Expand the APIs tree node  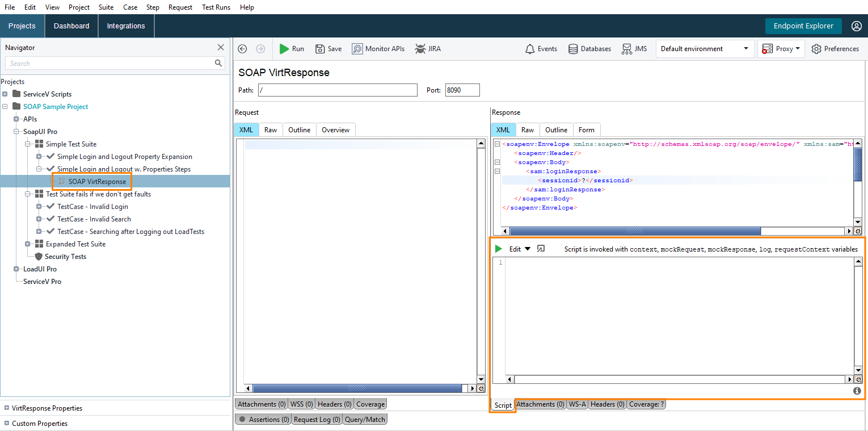[16, 119]
